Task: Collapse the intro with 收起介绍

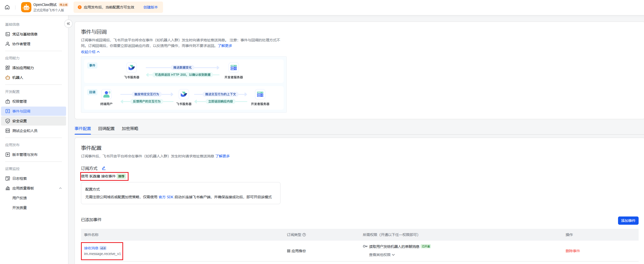Action: point(90,52)
